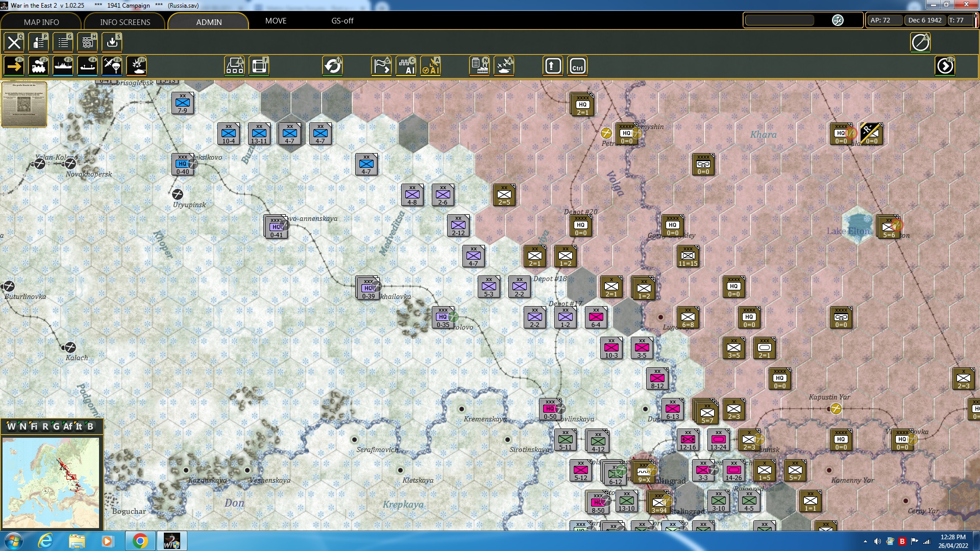Click the T: 77 turn counter

click(960, 20)
